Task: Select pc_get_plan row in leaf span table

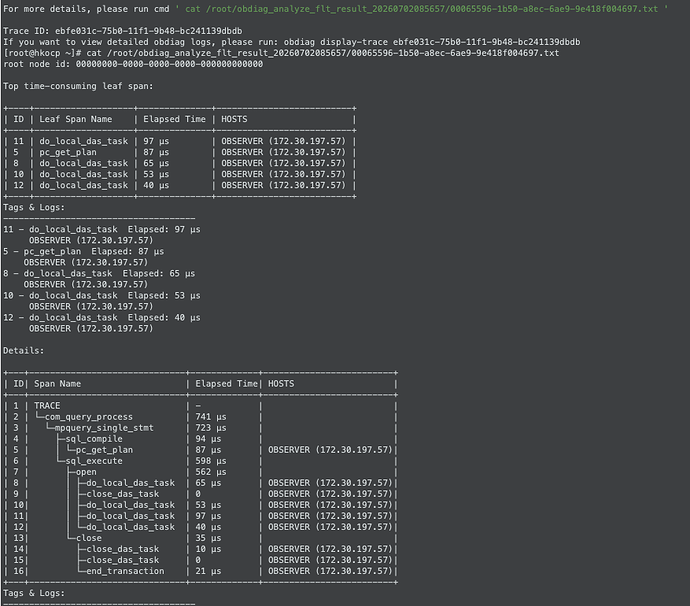Action: pyautogui.click(x=179, y=152)
